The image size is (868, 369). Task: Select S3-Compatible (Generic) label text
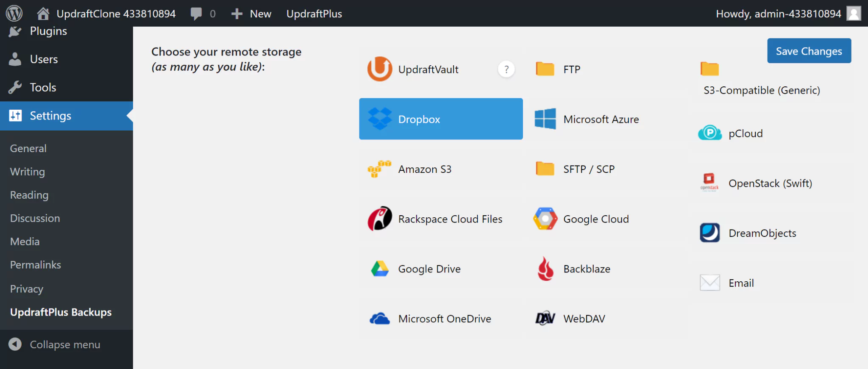tap(762, 90)
